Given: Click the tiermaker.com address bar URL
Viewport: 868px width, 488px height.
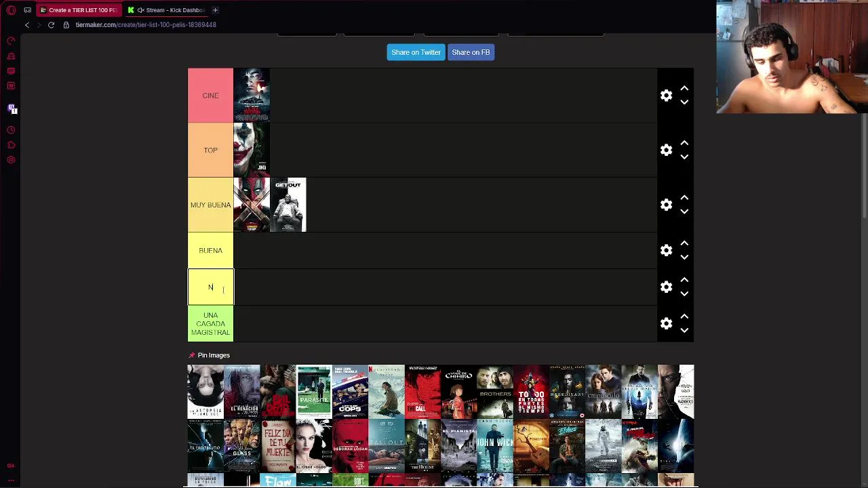Looking at the screenshot, I should [x=146, y=25].
